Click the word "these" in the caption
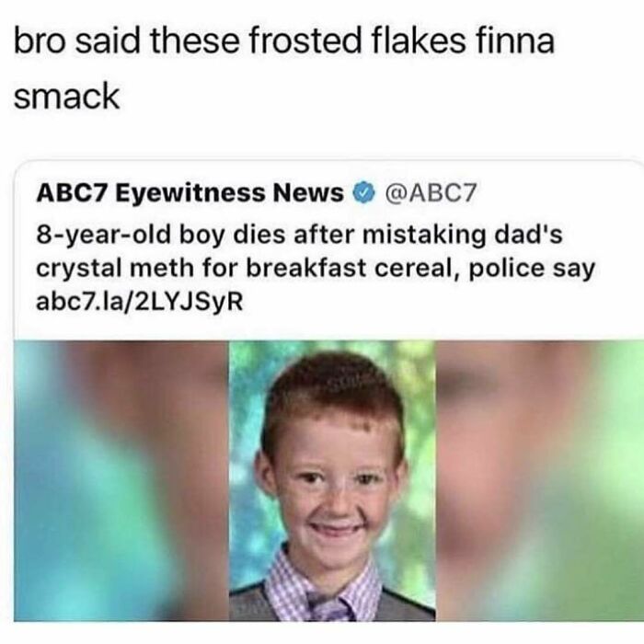The height and width of the screenshot is (644, 644). 195,41
